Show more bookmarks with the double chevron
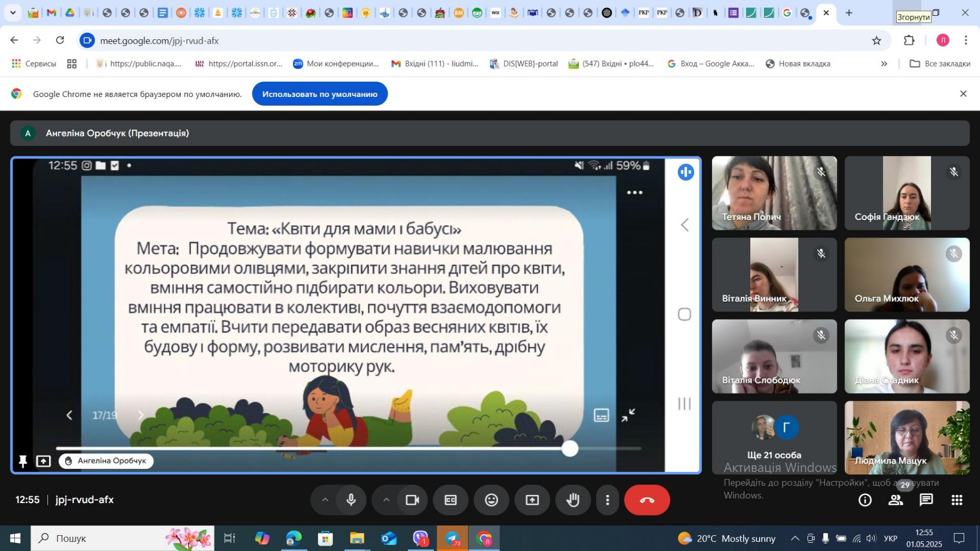This screenshot has height=551, width=980. tap(884, 64)
